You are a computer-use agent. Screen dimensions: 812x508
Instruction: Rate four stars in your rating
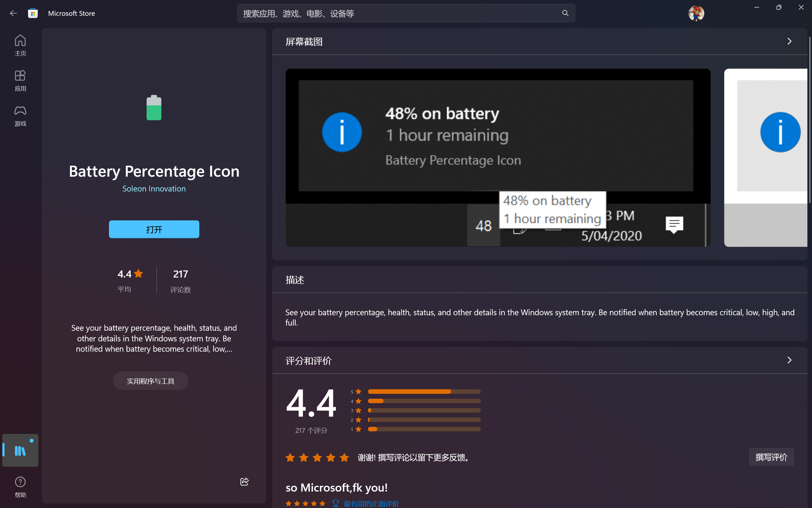(x=331, y=457)
